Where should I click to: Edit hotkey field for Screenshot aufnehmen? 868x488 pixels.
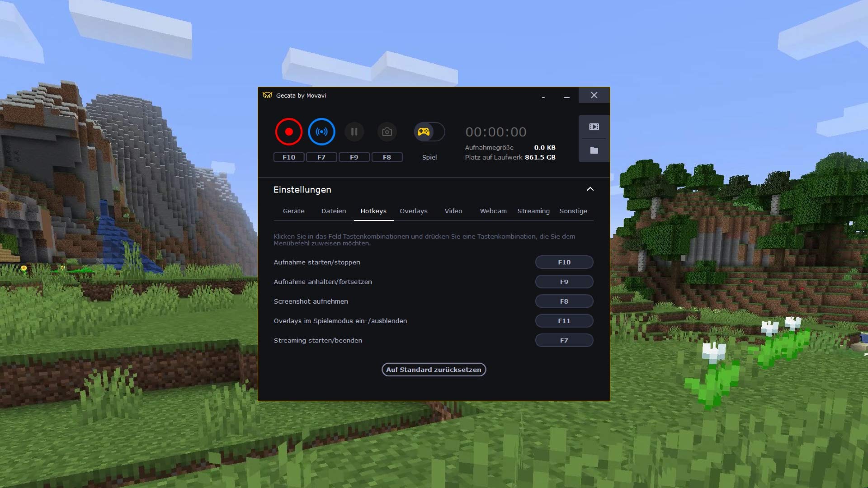point(564,301)
